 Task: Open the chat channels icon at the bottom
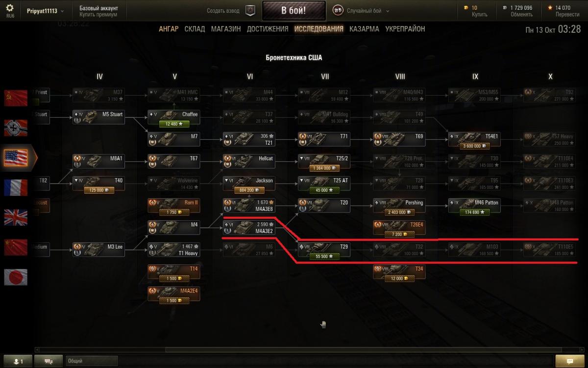coord(49,361)
